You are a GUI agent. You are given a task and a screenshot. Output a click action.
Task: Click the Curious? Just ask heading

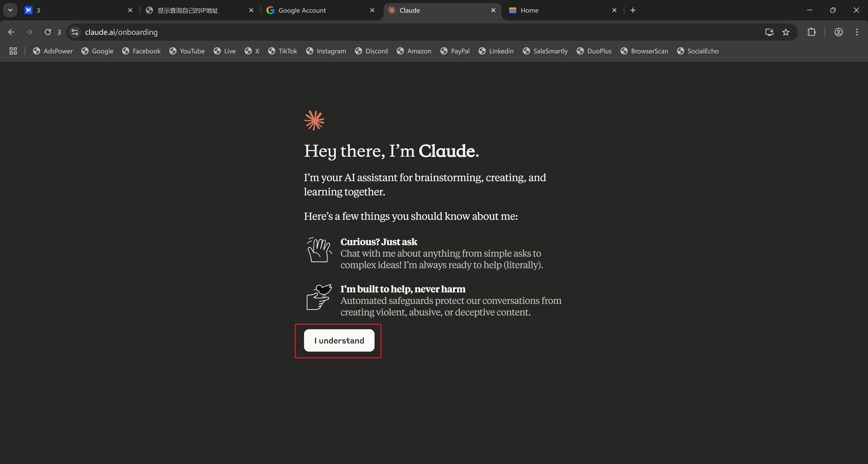tap(379, 241)
